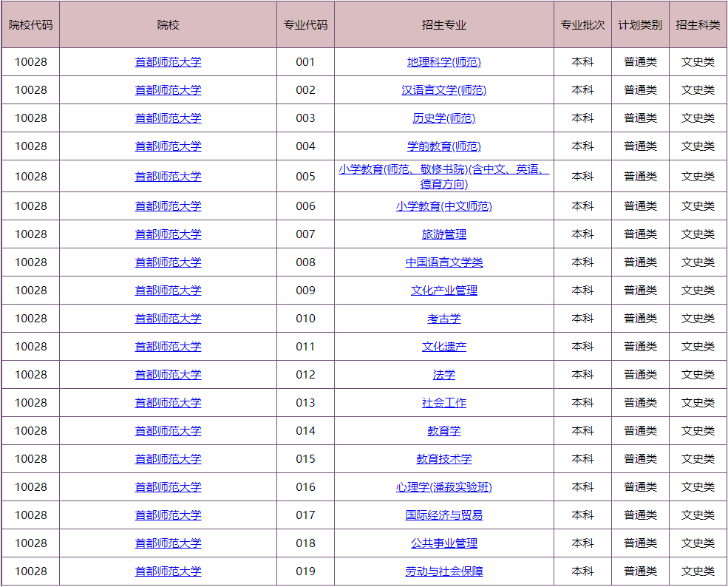The width and height of the screenshot is (728, 587).
Task: Open the 学前教育(师范) major link
Action: pos(444,146)
